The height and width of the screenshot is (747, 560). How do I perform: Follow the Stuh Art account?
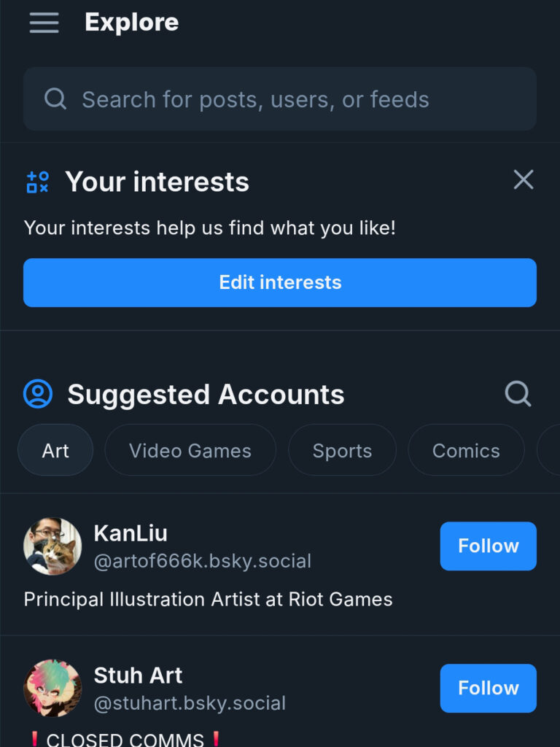coord(488,688)
